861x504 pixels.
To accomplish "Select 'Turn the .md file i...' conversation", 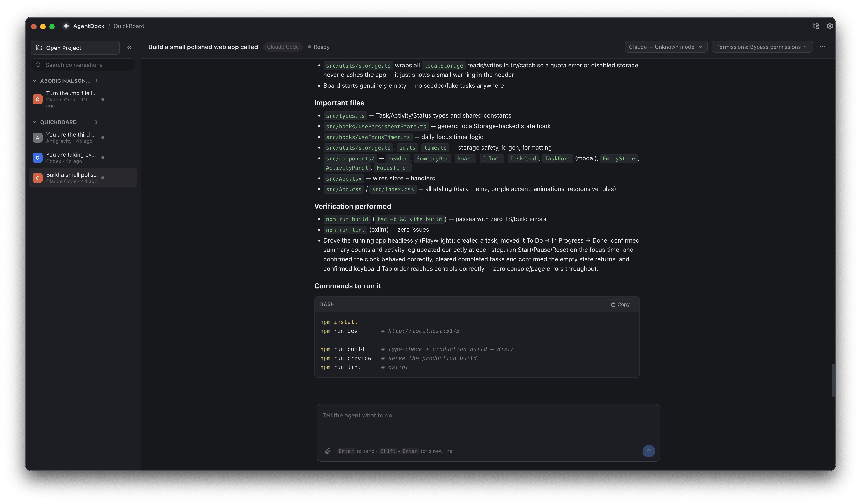I will tap(83, 99).
